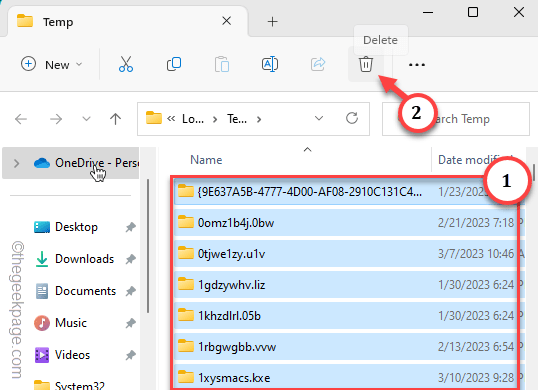Click the Share icon

click(318, 64)
